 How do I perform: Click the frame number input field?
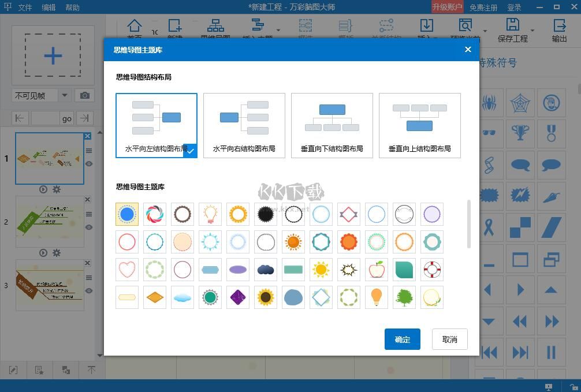[x=45, y=118]
